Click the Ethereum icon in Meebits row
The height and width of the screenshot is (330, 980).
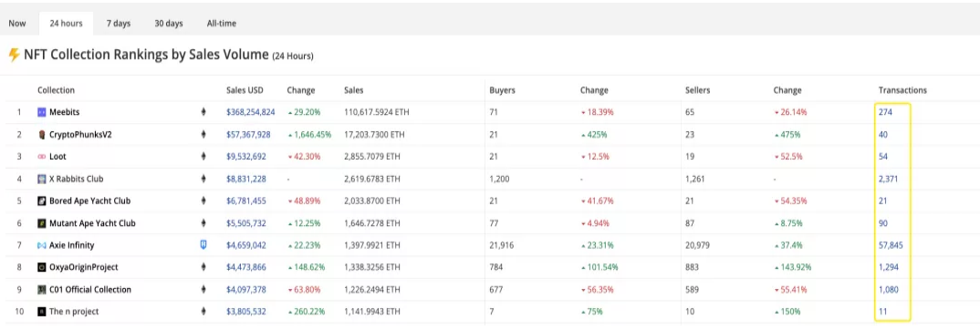203,112
